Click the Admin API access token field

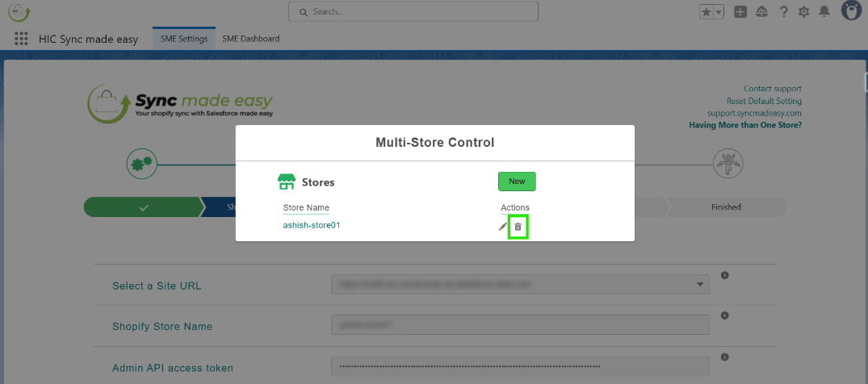(x=520, y=366)
